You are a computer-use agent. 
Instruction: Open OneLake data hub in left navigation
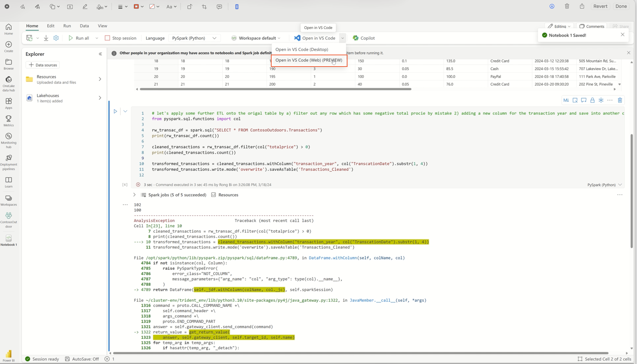point(9,84)
